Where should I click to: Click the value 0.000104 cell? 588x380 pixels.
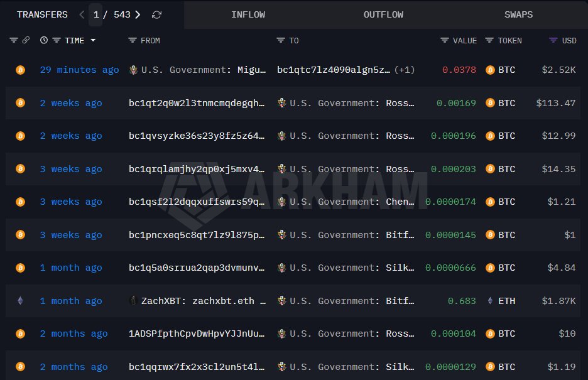(454, 334)
